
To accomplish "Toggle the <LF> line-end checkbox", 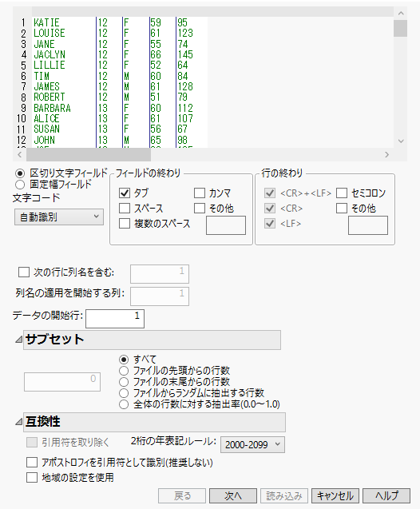I will (270, 224).
